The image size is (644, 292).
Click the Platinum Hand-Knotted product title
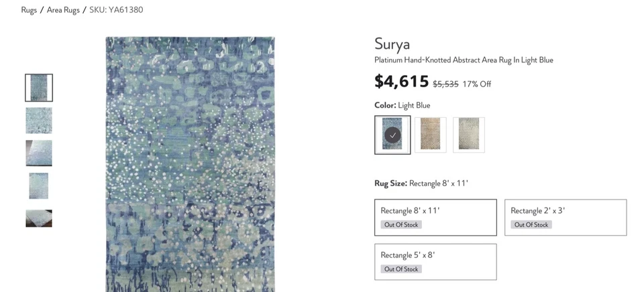click(x=464, y=60)
